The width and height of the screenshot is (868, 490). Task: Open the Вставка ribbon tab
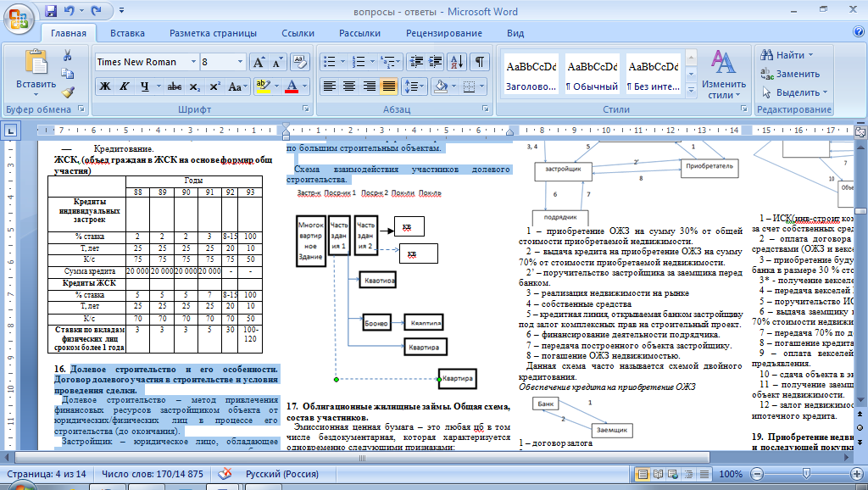pos(127,33)
